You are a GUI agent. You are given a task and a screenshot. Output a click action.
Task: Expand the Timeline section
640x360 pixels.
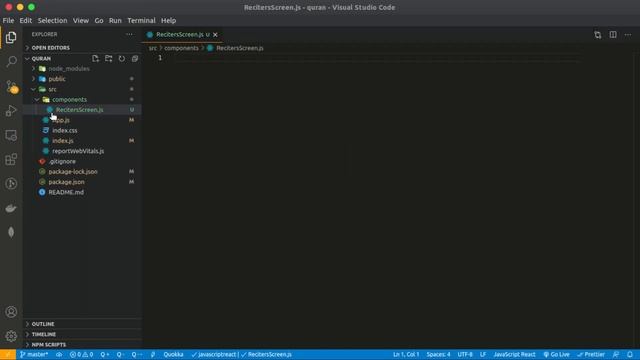(x=44, y=334)
